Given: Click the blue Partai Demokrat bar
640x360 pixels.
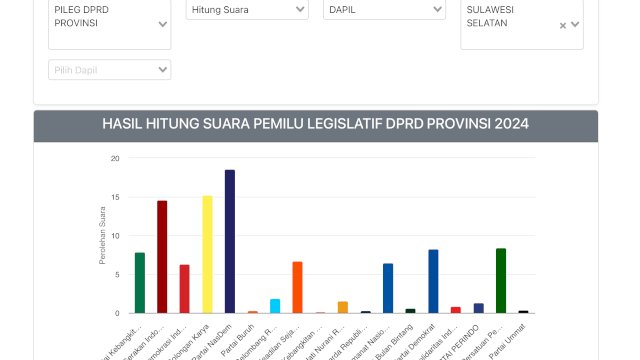Looking at the screenshot, I should click(x=433, y=281).
